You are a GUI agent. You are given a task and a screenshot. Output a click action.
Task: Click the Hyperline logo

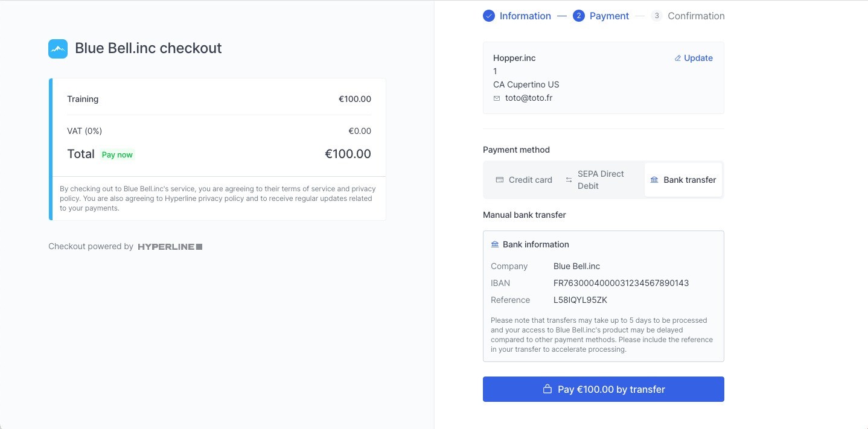170,247
